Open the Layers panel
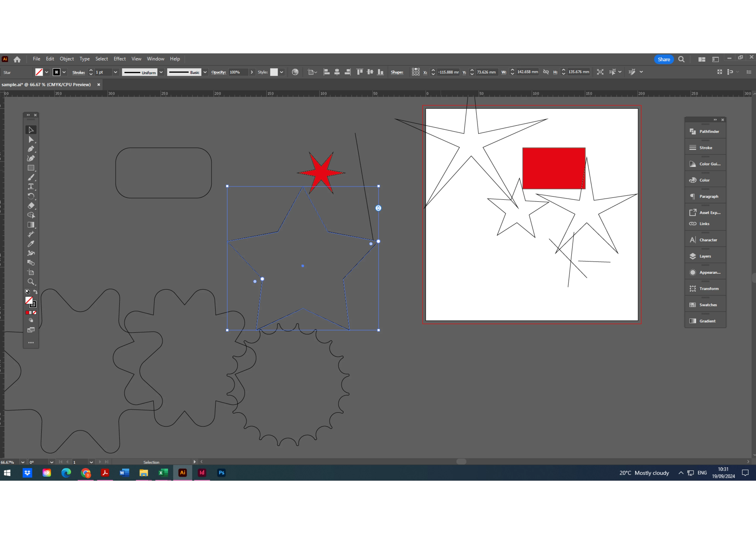Viewport: 756px width, 534px height. 705,256
